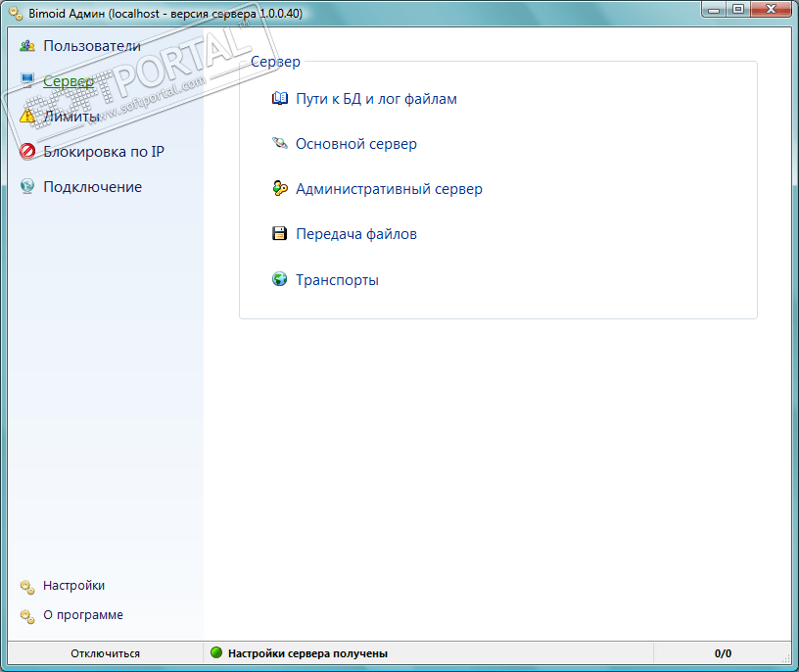Viewport: 799px width, 672px height.
Task: Open the Лимиты section
Action: coord(71,117)
